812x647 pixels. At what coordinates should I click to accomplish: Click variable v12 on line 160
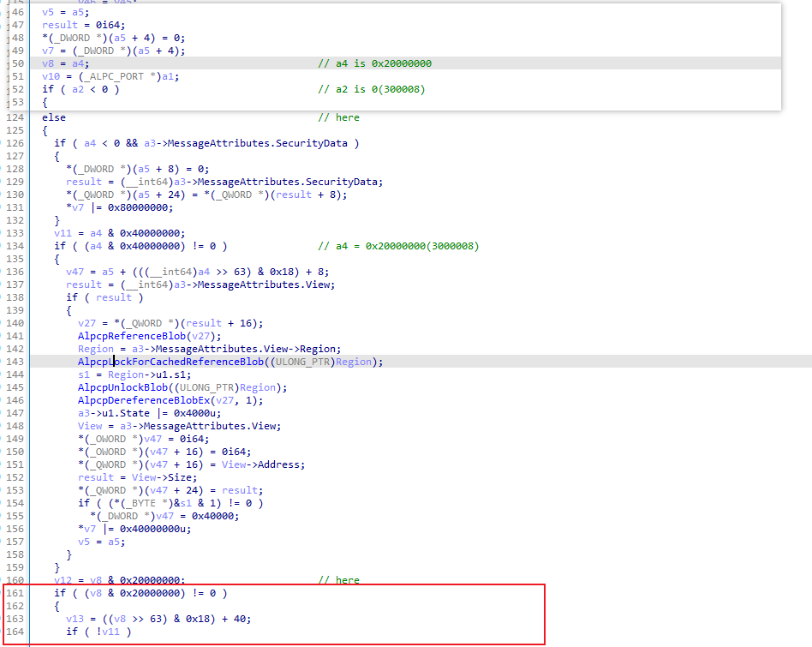(x=63, y=580)
